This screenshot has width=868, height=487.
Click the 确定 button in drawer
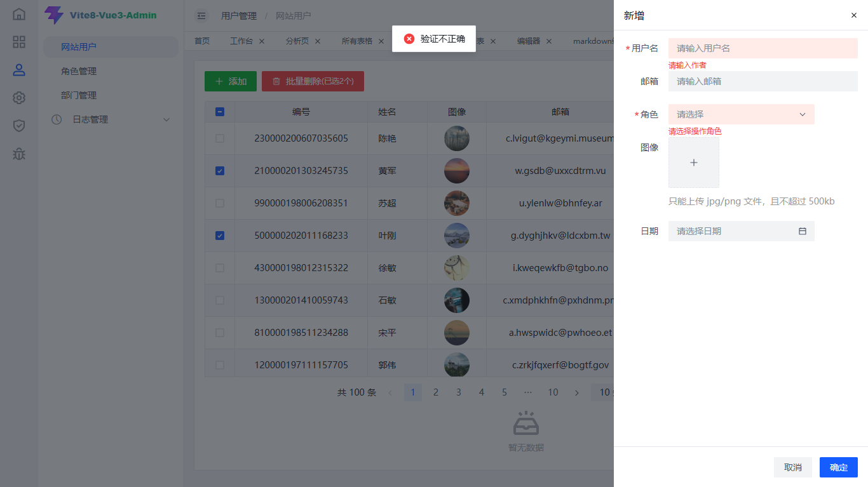point(839,467)
